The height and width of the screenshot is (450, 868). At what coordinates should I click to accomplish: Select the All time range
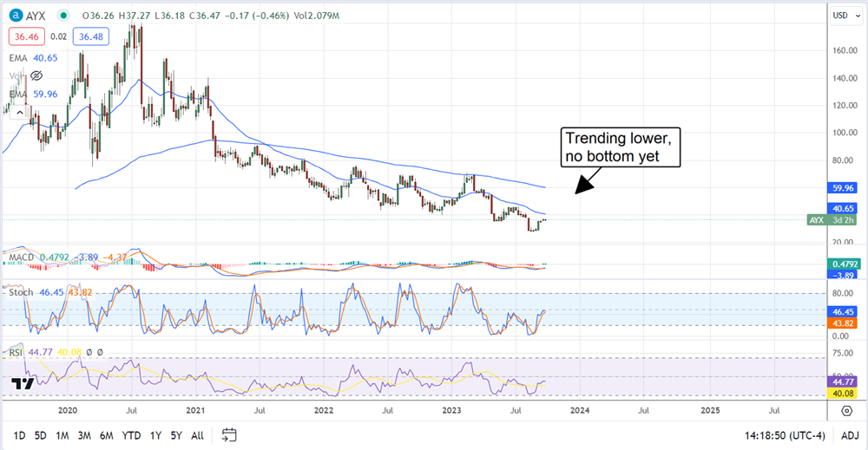pyautogui.click(x=197, y=435)
